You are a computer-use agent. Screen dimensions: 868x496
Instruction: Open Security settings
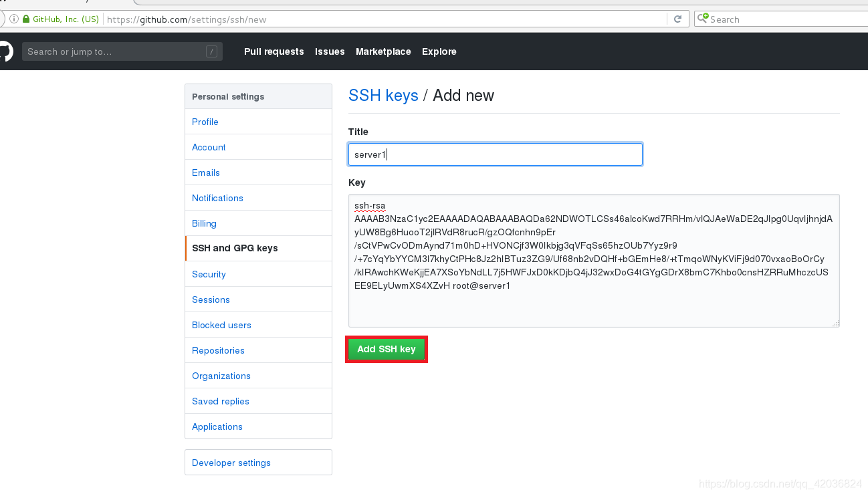tap(258, 274)
